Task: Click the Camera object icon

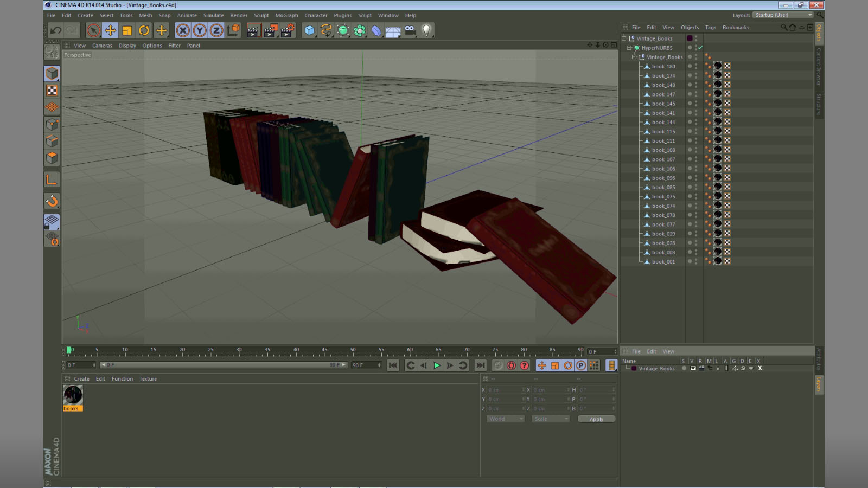Action: (410, 30)
